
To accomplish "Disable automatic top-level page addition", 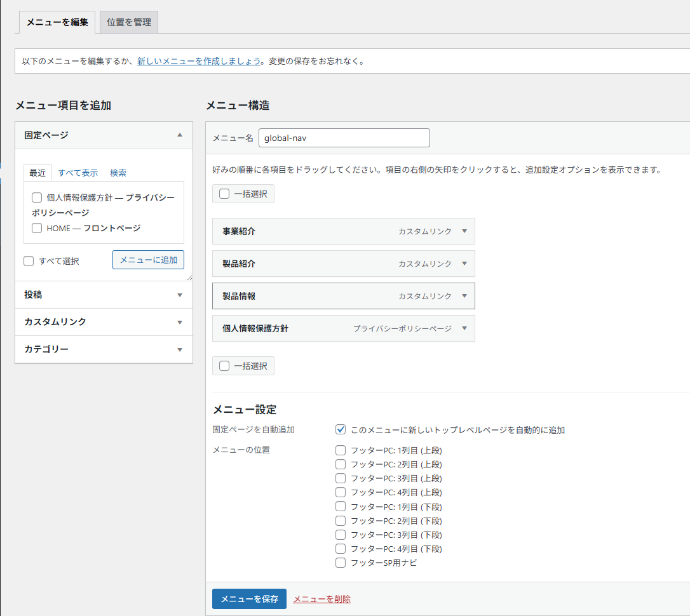I will 341,429.
